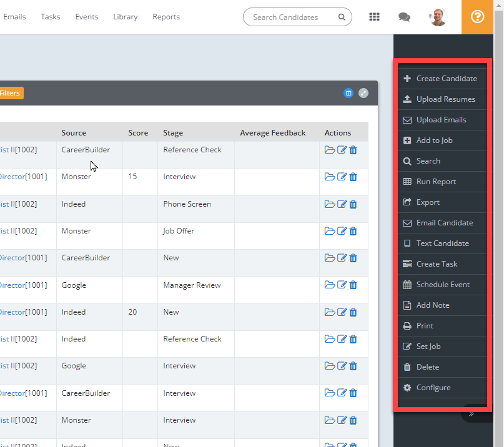Open the chat messages icon

[404, 17]
